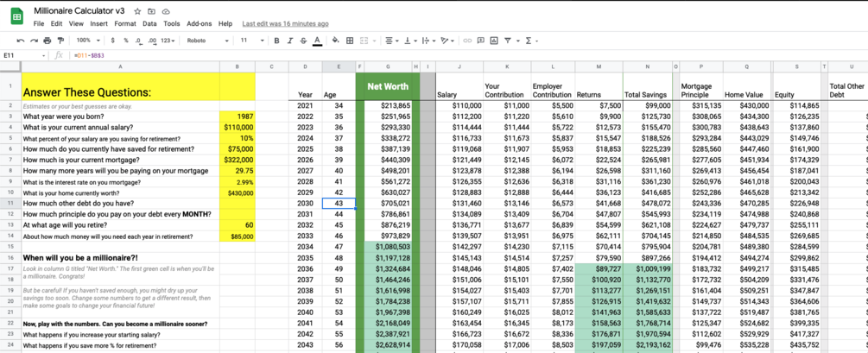Open the fill color bucket tool
This screenshot has width=868, height=353.
tap(335, 41)
